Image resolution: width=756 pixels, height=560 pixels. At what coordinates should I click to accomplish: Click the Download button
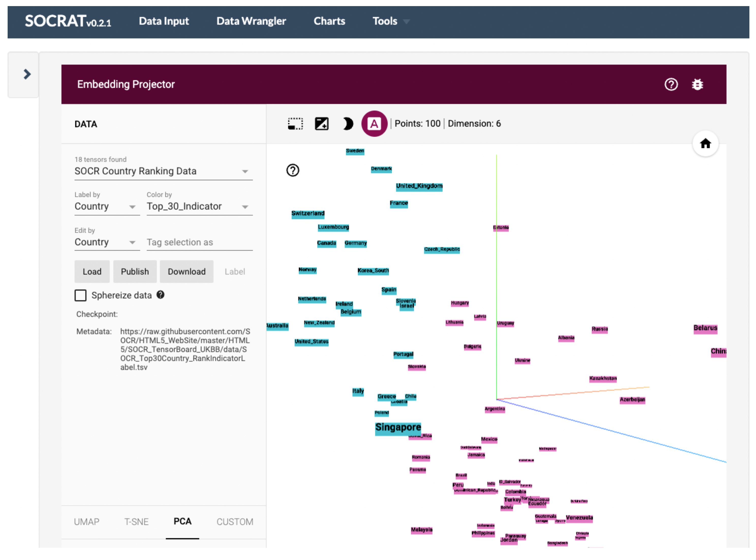[187, 272]
